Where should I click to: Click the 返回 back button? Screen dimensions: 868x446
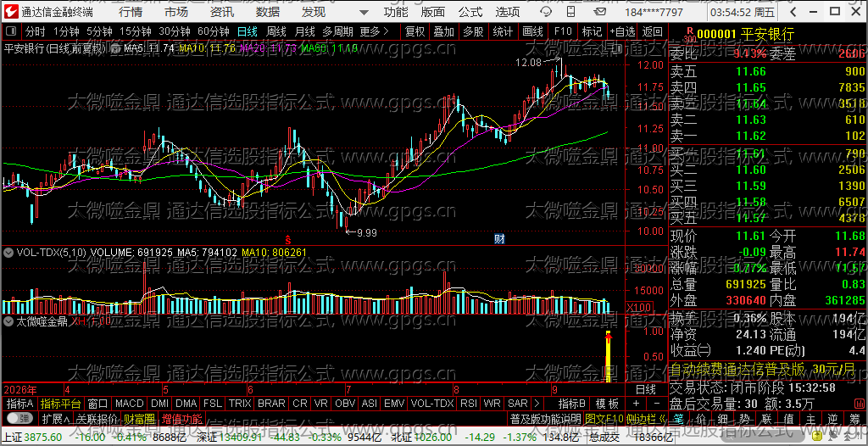[653, 31]
